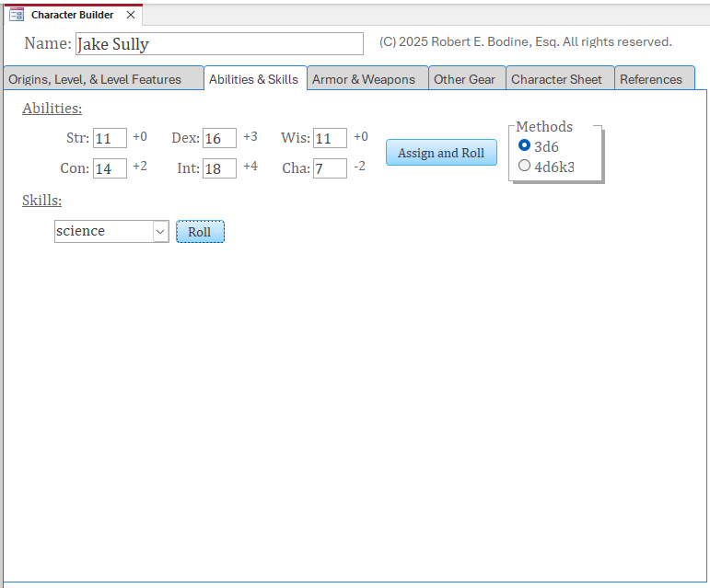Viewport: 710px width, 588px height.
Task: Edit the Cha score field
Action: (x=330, y=168)
